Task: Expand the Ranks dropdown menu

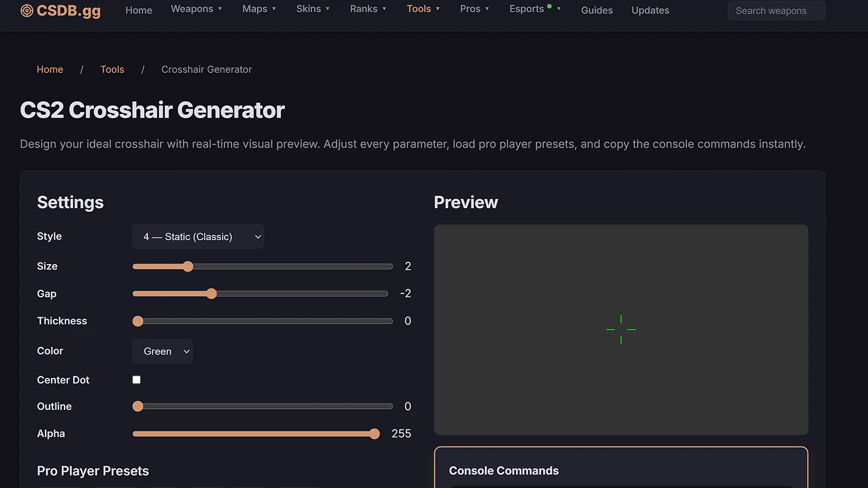Action: 368,9
